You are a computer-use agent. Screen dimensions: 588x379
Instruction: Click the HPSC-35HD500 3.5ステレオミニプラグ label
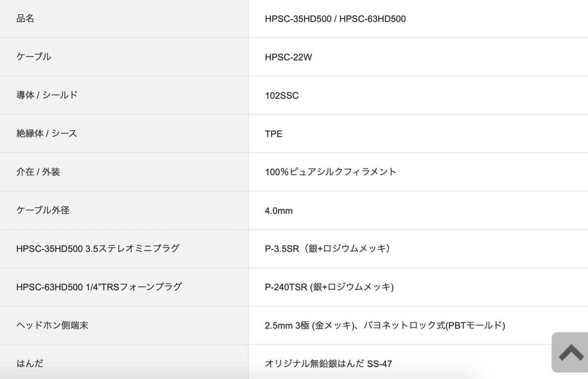click(x=98, y=248)
